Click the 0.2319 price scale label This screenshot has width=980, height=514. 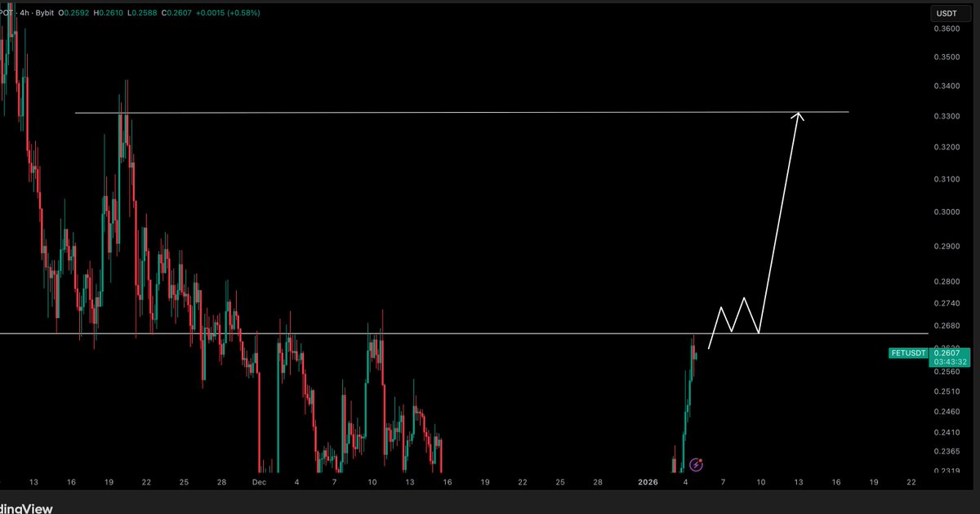tap(947, 472)
